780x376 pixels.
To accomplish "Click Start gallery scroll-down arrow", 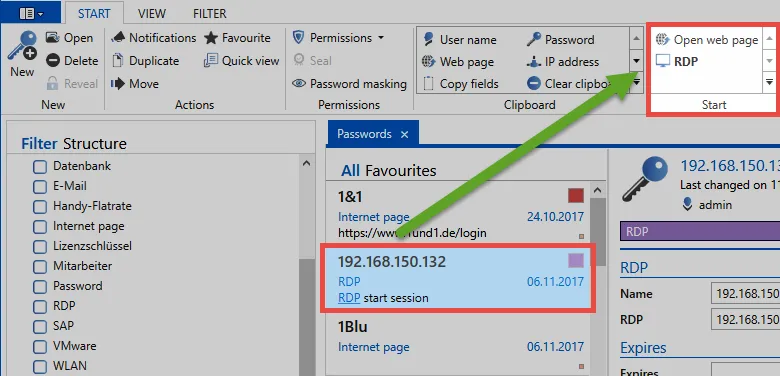I will tap(769, 61).
